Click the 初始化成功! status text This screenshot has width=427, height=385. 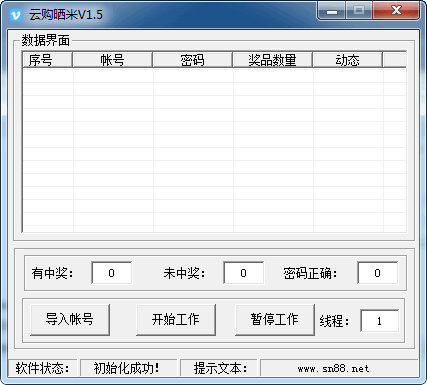[126, 368]
